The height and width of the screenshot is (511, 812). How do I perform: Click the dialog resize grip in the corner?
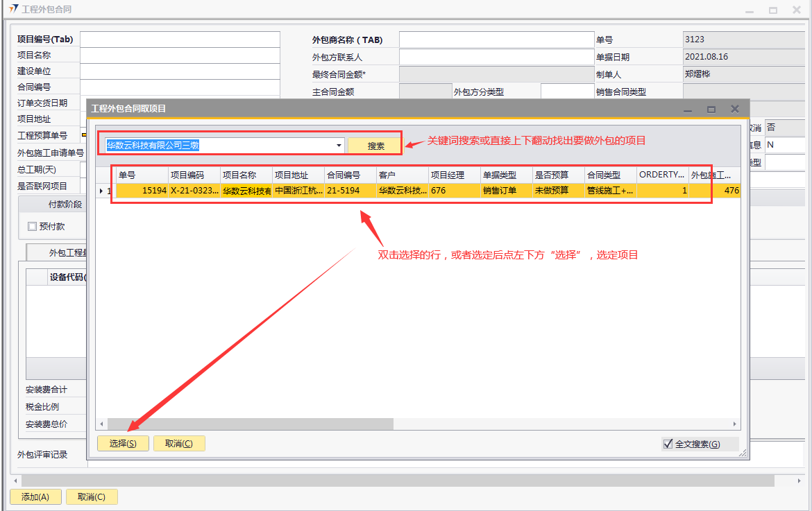[x=742, y=453]
